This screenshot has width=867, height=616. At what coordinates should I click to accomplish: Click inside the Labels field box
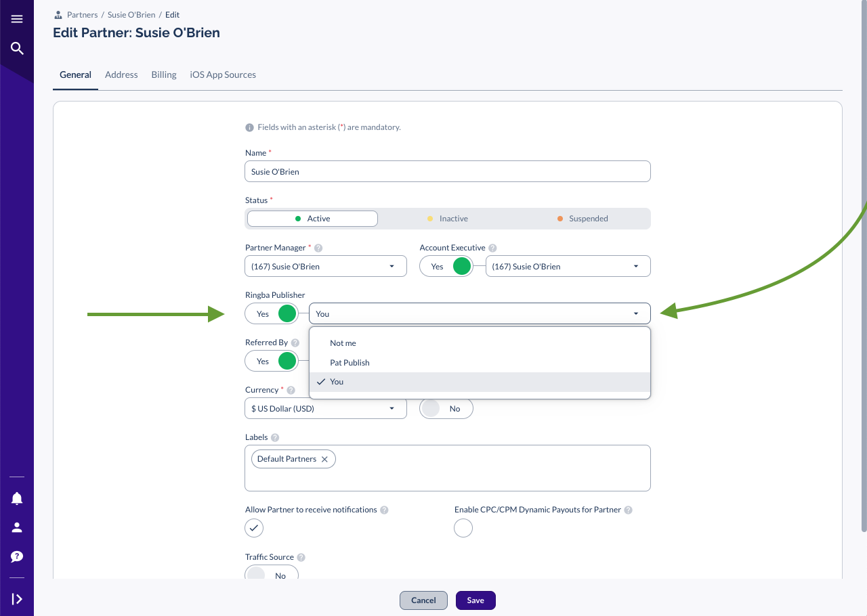tap(448, 468)
